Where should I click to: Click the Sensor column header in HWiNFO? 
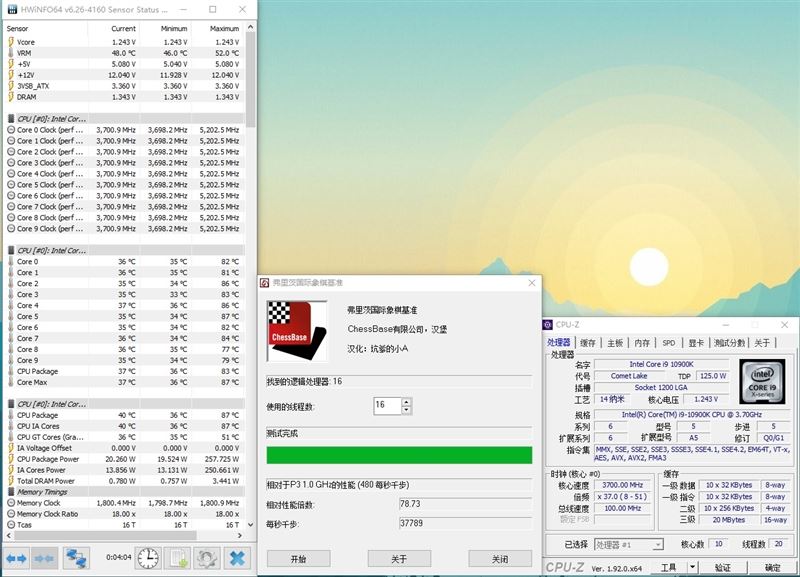click(x=46, y=29)
